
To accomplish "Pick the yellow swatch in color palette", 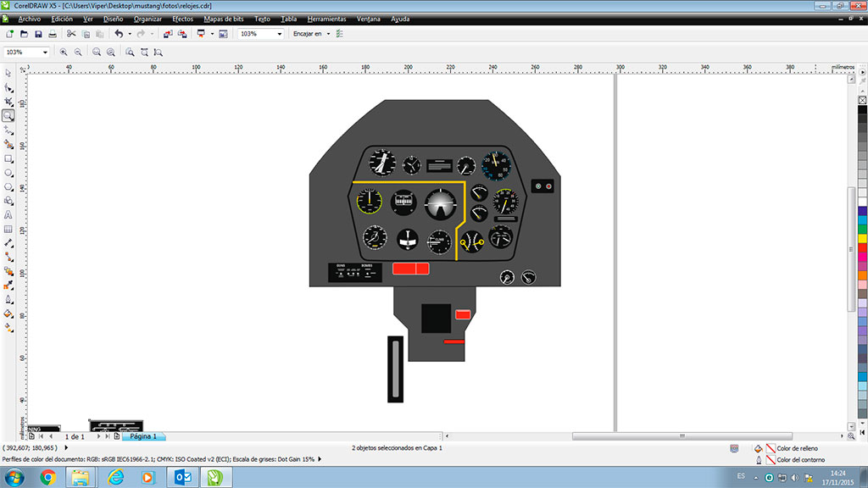I will (x=862, y=238).
